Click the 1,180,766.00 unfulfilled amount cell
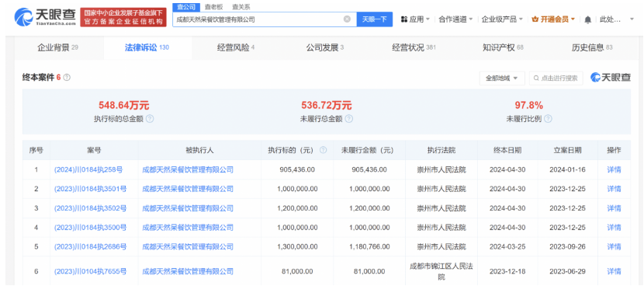The width and height of the screenshot is (644, 293). [369, 247]
